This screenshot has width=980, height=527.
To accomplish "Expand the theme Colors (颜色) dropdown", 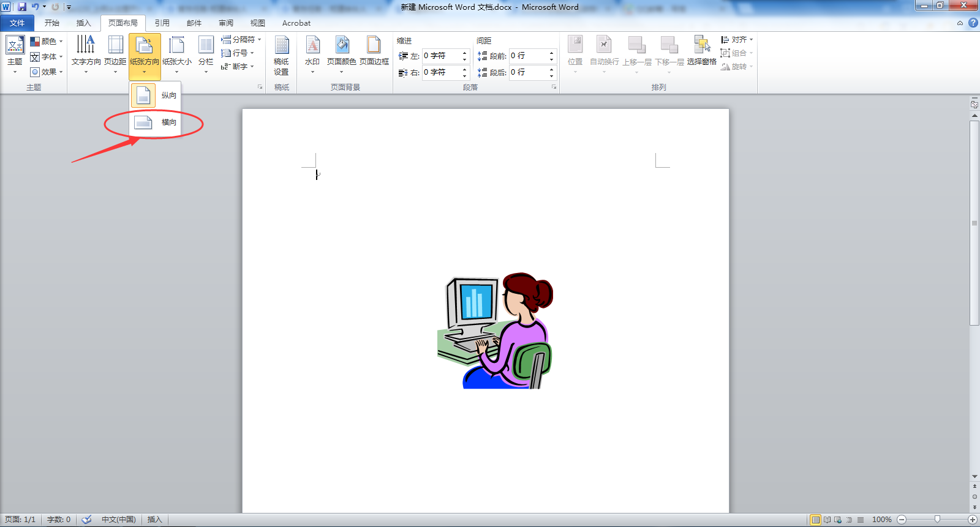I will [47, 41].
